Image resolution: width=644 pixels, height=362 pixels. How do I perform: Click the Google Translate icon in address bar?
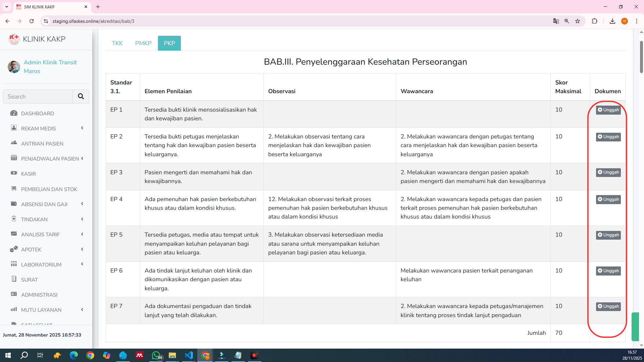pyautogui.click(x=556, y=21)
